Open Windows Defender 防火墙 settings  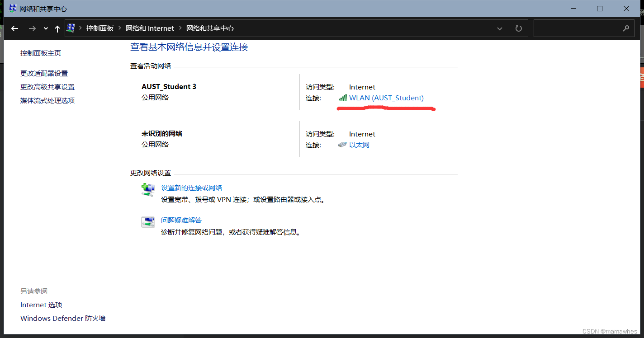click(62, 318)
